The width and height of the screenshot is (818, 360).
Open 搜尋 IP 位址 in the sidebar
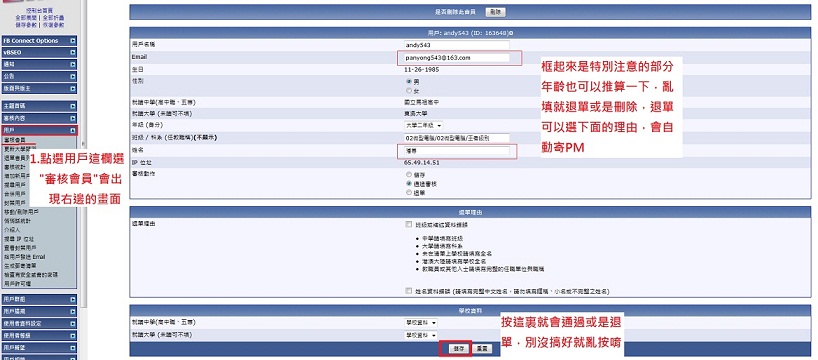point(18,239)
